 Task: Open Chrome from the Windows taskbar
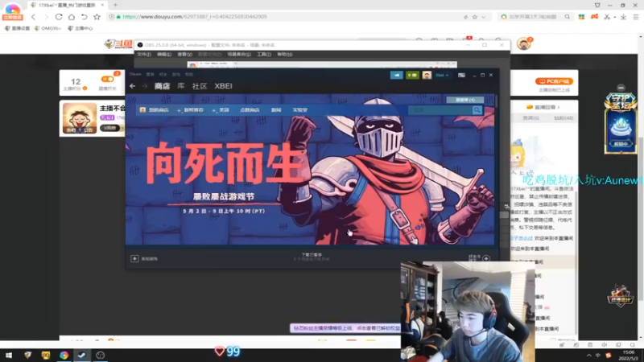click(x=64, y=355)
